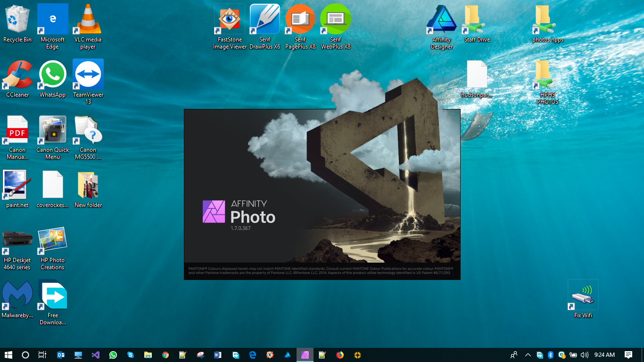
Task: Switch to Affinity Photo taskbar button
Action: 305,355
